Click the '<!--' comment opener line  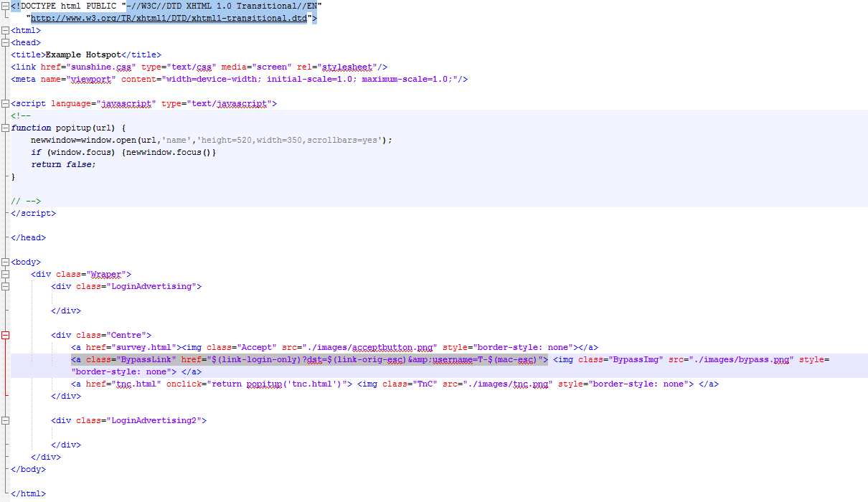point(21,115)
